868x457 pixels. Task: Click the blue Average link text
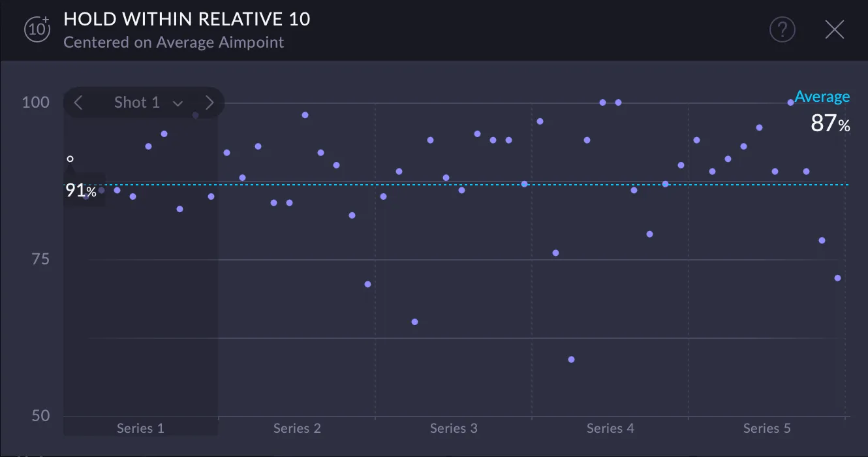(822, 96)
